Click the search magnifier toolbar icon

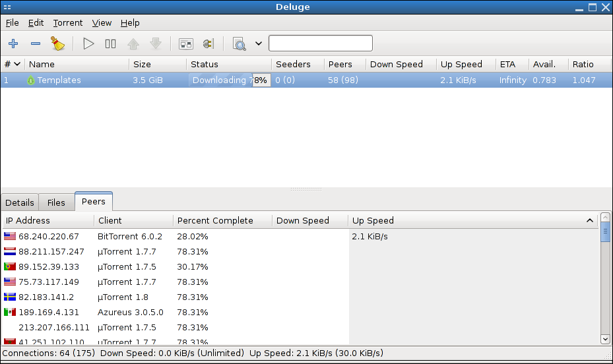pyautogui.click(x=240, y=44)
